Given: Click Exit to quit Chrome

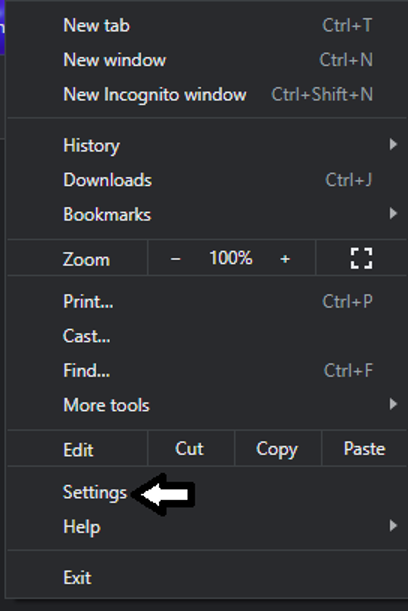Looking at the screenshot, I should coord(207,577).
